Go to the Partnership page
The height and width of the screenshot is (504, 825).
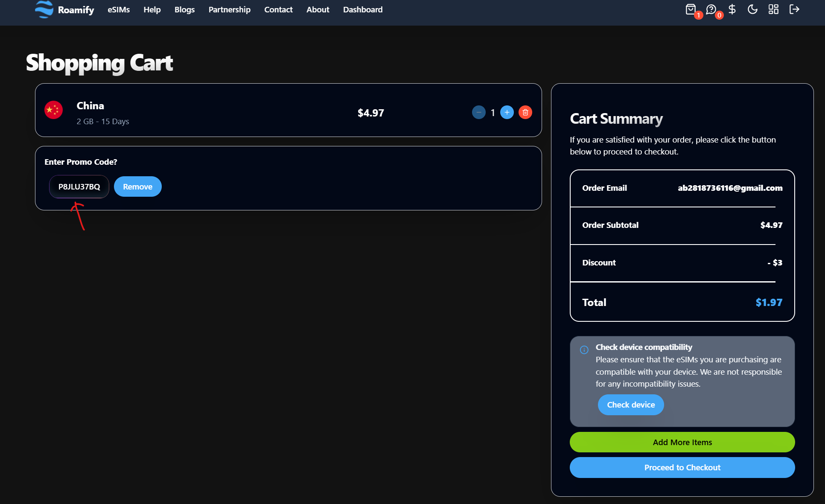(229, 9)
